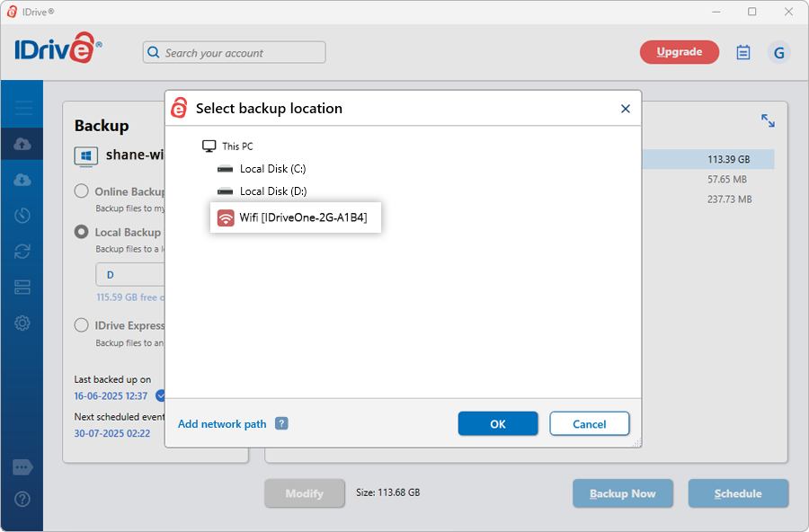
Task: Click the help question mark beside Add network path
Action: [281, 423]
